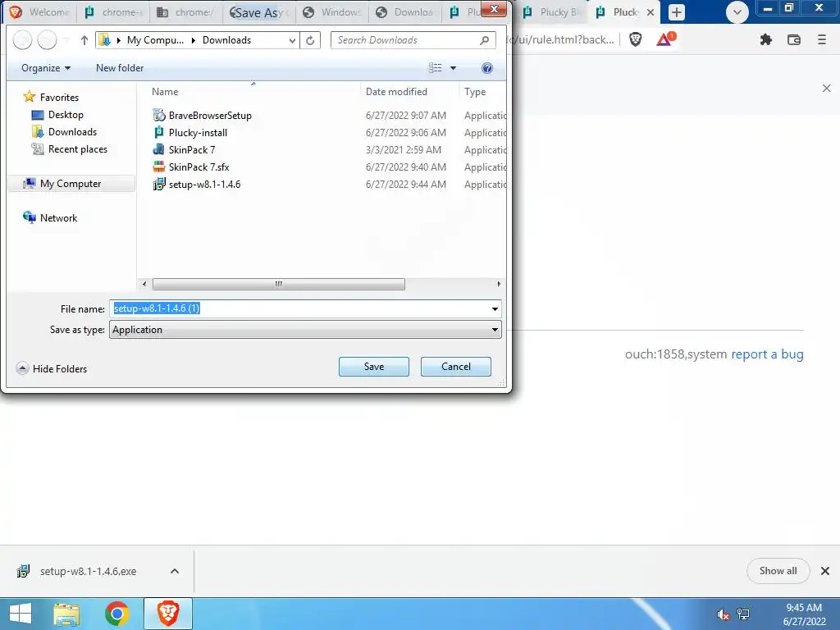Select Favorites in the navigation pane
The image size is (840, 630).
[x=52, y=98]
